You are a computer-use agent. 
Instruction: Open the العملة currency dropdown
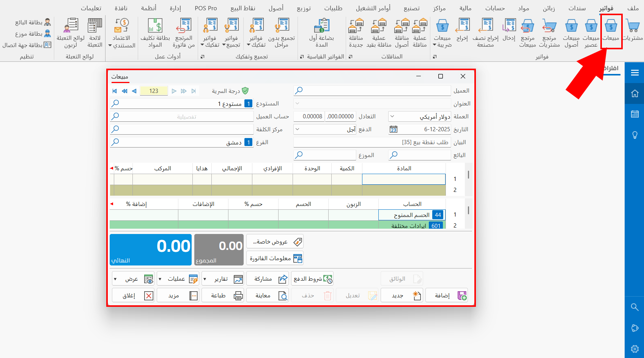tap(392, 116)
